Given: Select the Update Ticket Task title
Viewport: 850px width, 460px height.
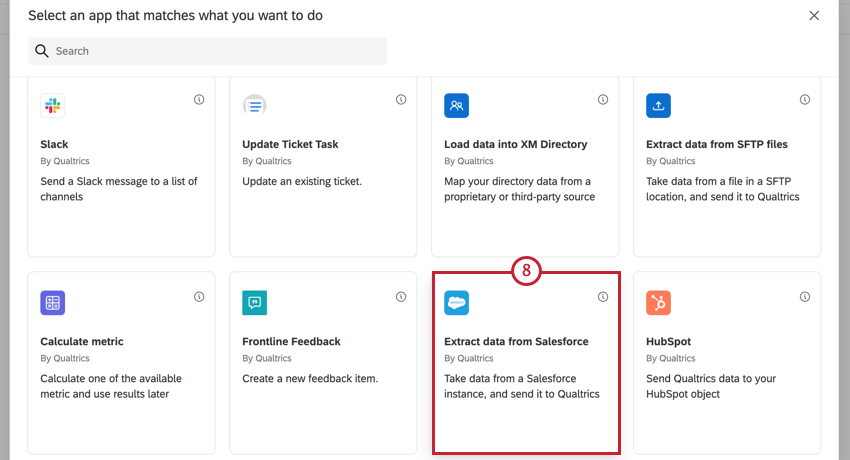Looking at the screenshot, I should click(x=290, y=144).
